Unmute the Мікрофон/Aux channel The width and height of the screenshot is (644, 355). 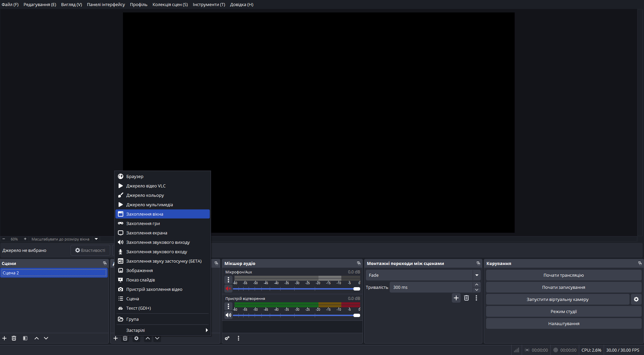(x=228, y=289)
